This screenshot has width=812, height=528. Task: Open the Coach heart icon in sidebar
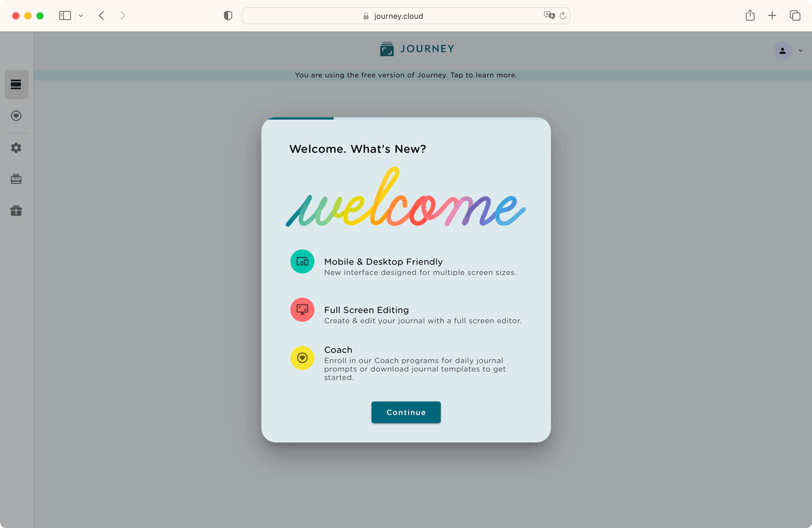click(16, 116)
